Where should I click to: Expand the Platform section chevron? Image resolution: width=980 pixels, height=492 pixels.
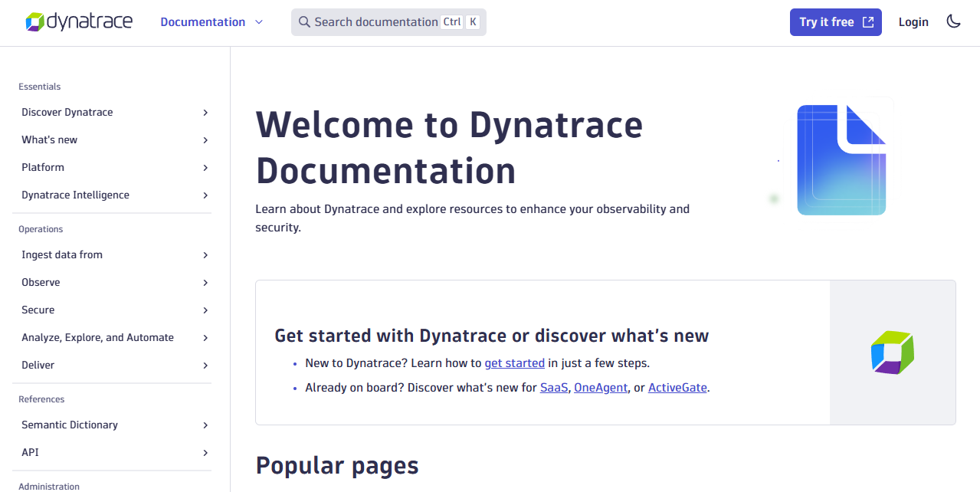tap(205, 168)
